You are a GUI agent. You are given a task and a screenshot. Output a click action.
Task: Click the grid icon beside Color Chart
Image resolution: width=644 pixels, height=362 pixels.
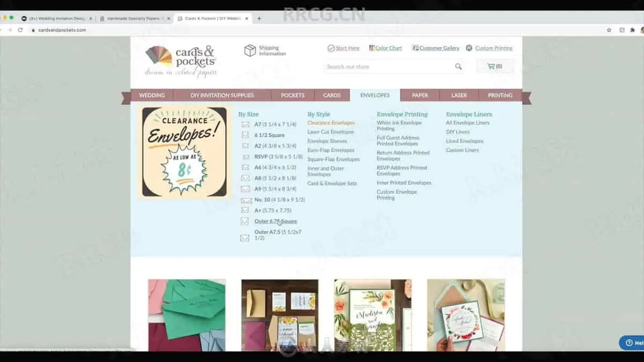coord(371,48)
